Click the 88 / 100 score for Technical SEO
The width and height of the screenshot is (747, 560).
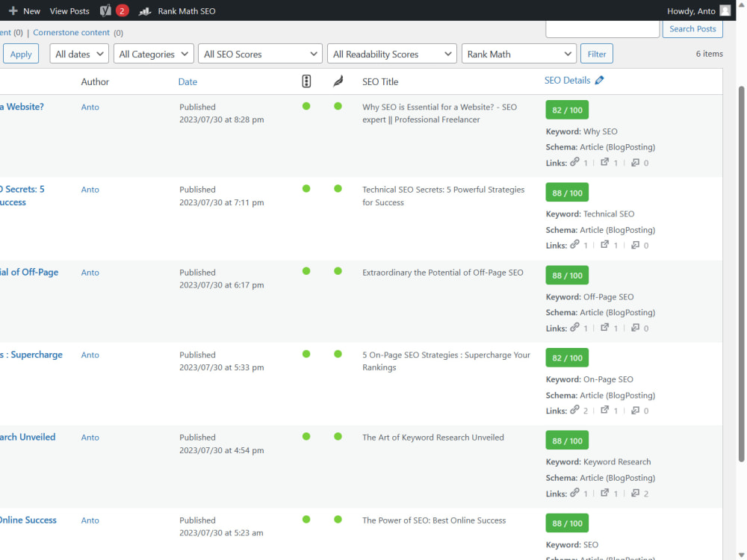tap(567, 193)
